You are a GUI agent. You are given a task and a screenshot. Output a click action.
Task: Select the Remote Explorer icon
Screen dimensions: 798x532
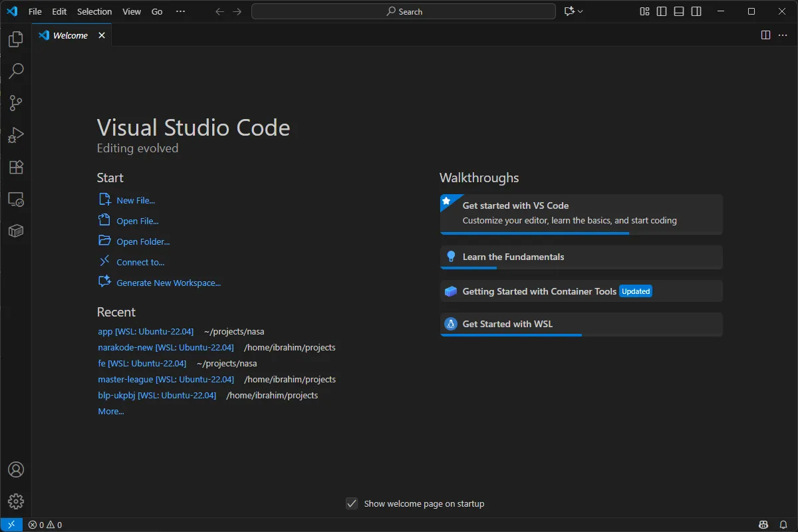point(15,199)
